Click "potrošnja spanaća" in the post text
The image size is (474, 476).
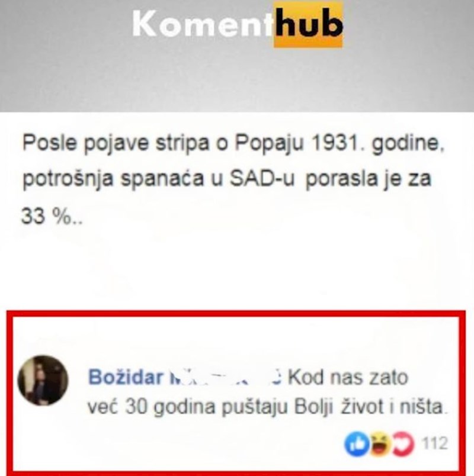pyautogui.click(x=113, y=179)
